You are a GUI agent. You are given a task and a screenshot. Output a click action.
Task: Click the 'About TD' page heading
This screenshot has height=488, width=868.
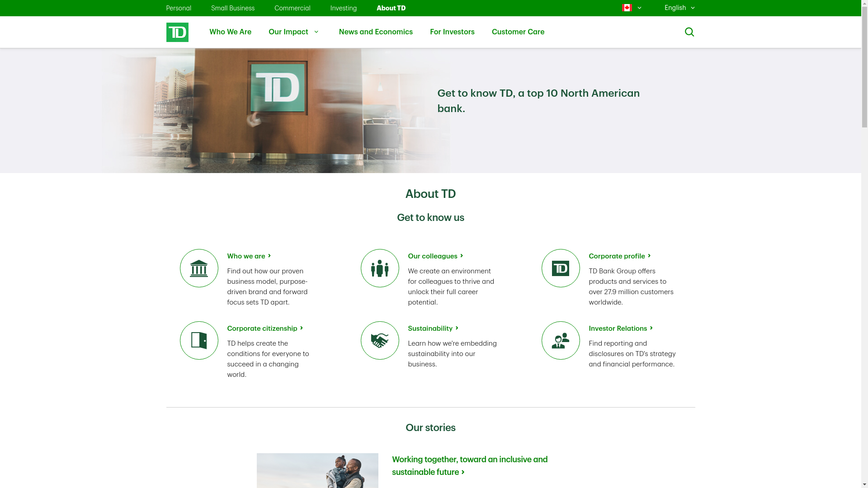pos(430,194)
